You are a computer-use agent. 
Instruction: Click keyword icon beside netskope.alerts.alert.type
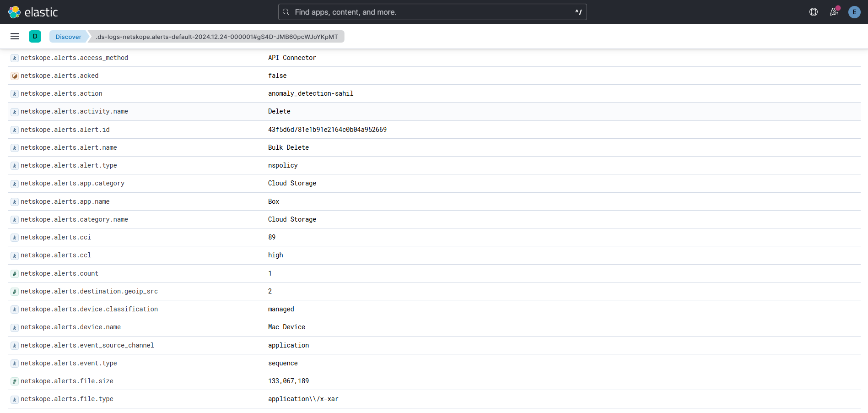15,166
